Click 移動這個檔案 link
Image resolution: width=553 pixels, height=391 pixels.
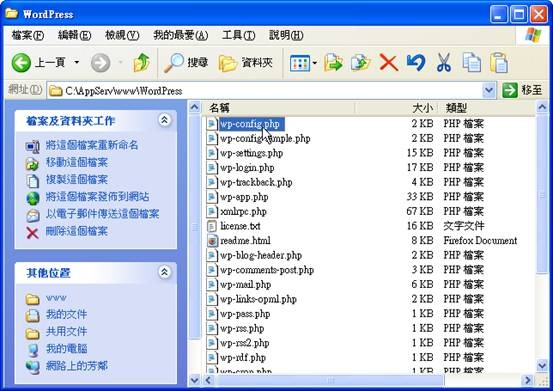(77, 163)
